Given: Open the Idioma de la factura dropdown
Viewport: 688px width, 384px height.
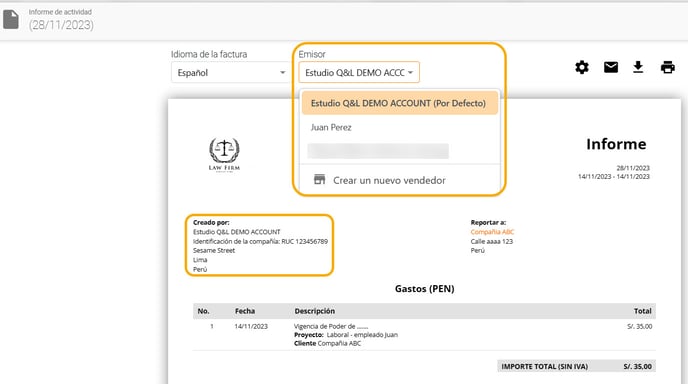Looking at the screenshot, I should [230, 72].
